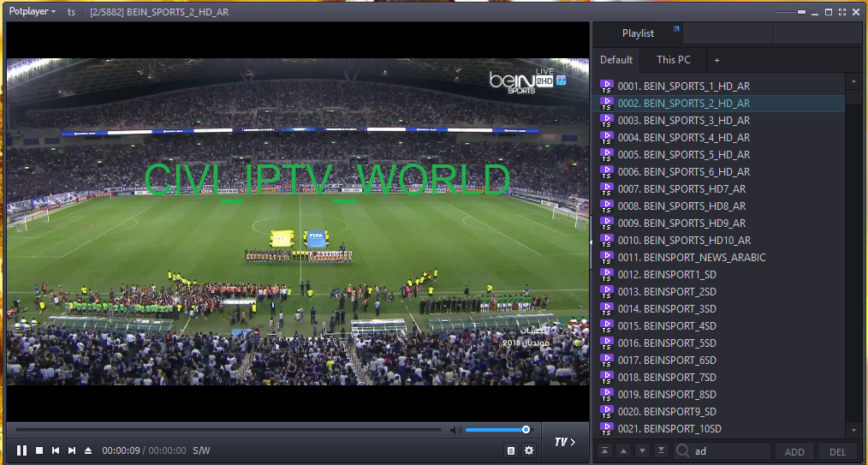The width and height of the screenshot is (868, 465).
Task: Expand the TV options button
Action: coord(565,442)
